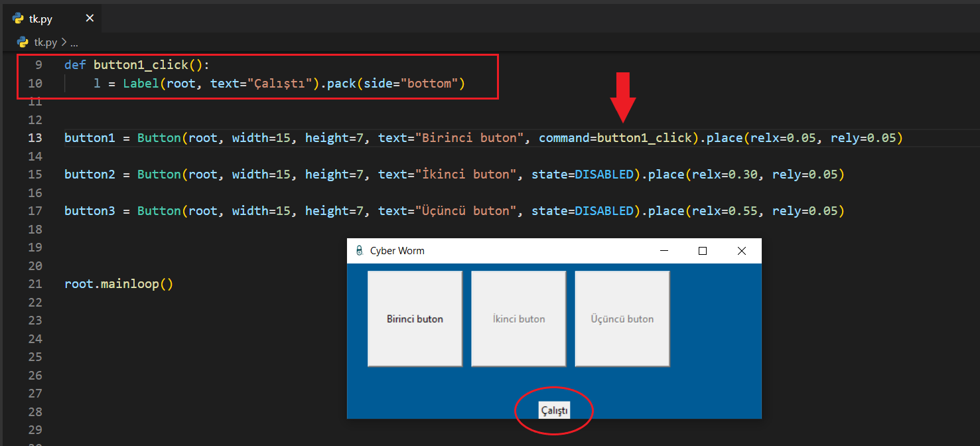Place cursor on root.mainloop() line
The image size is (980, 446).
[x=118, y=284]
